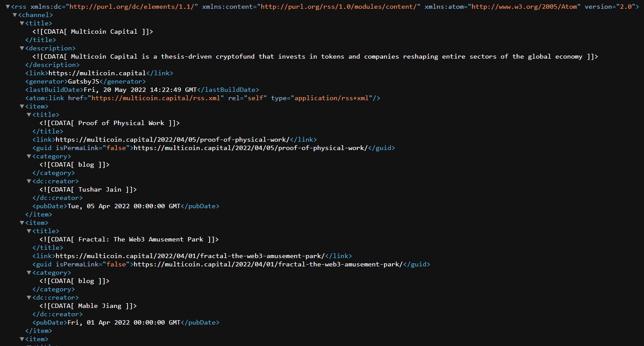Viewport: 644px width, 346px height.
Task: Click the atom:link href rss.xml URL
Action: [x=156, y=98]
